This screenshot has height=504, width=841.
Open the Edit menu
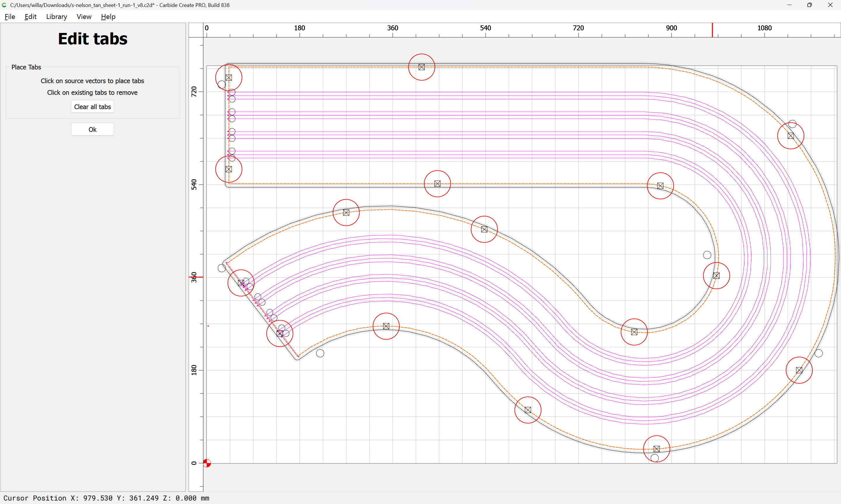point(30,17)
